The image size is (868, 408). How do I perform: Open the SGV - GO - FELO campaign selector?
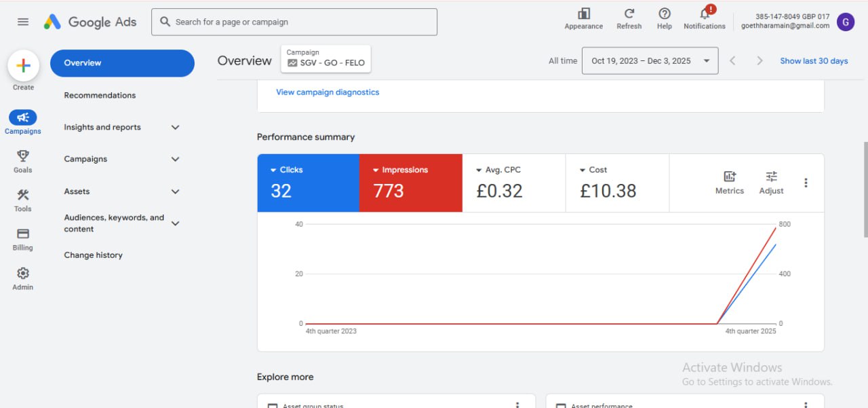tap(326, 58)
